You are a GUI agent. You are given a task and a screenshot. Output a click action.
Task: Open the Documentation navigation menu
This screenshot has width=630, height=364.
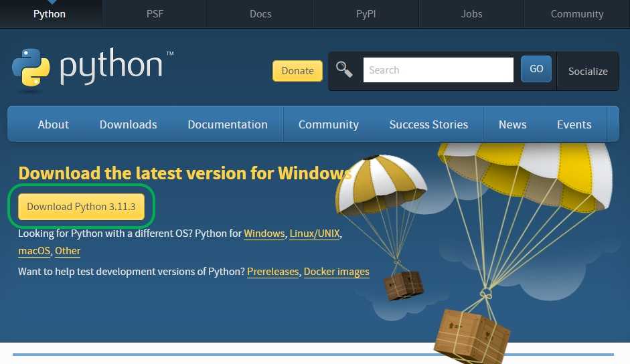click(228, 124)
